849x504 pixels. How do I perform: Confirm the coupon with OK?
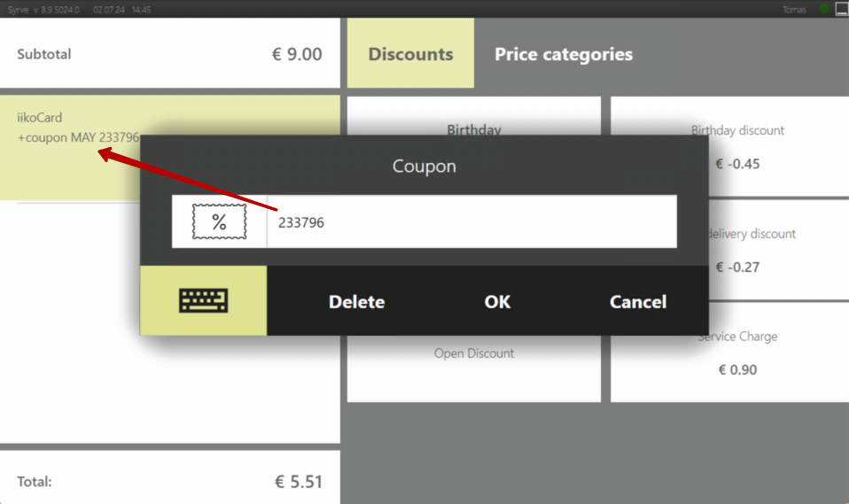pyautogui.click(x=497, y=301)
